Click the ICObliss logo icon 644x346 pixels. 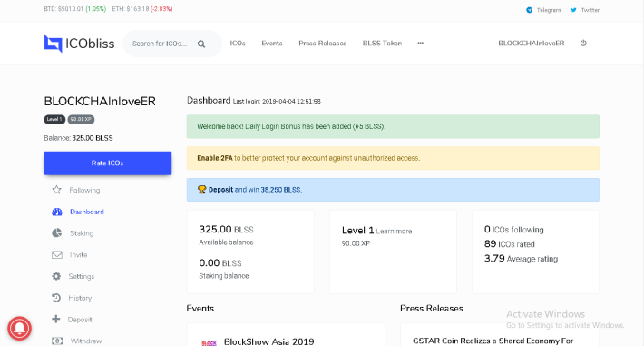point(53,44)
